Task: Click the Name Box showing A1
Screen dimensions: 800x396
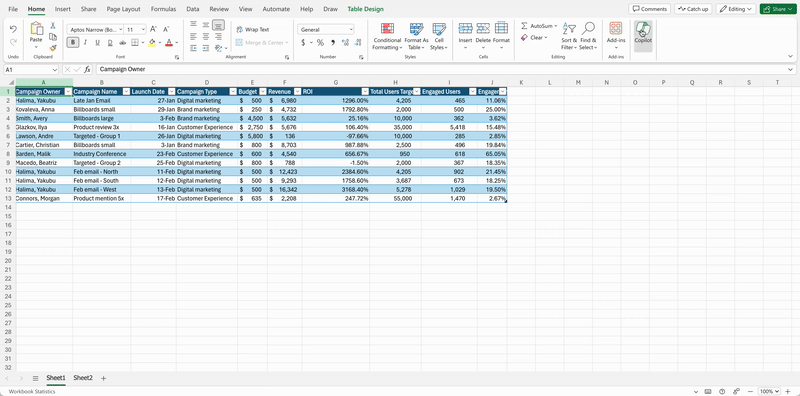Action: 32,69
